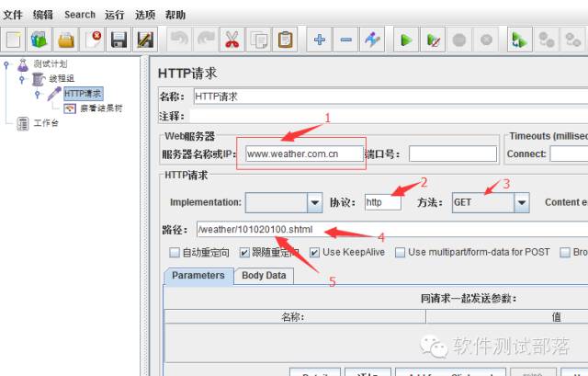
Task: Click the 注释 comment field
Action: click(389, 116)
